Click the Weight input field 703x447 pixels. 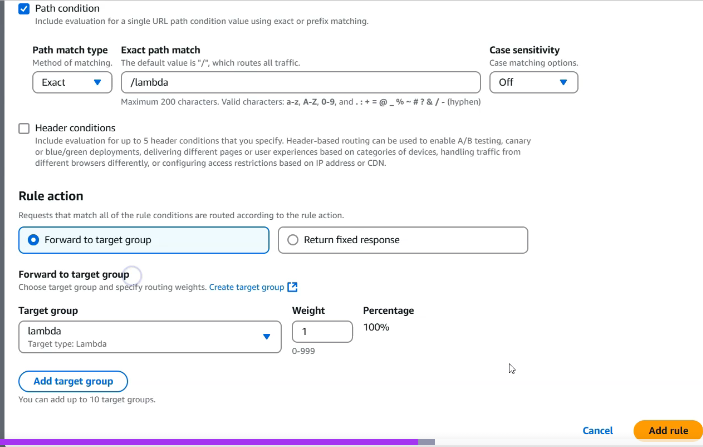click(322, 331)
